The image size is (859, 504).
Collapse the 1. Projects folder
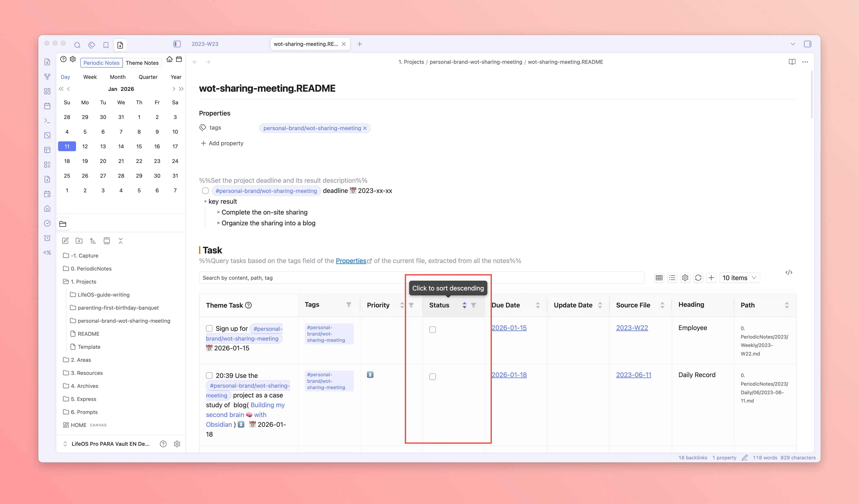pos(83,282)
